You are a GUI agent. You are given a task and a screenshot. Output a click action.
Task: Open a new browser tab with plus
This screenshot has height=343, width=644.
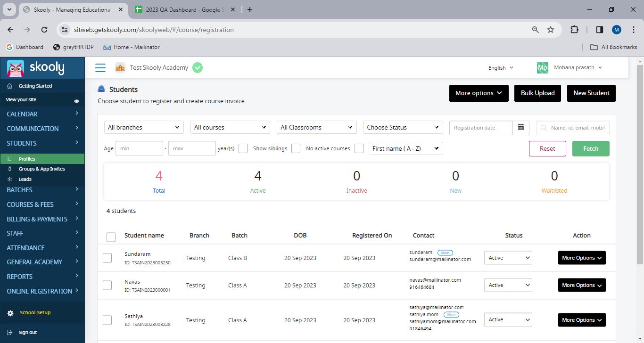(250, 9)
